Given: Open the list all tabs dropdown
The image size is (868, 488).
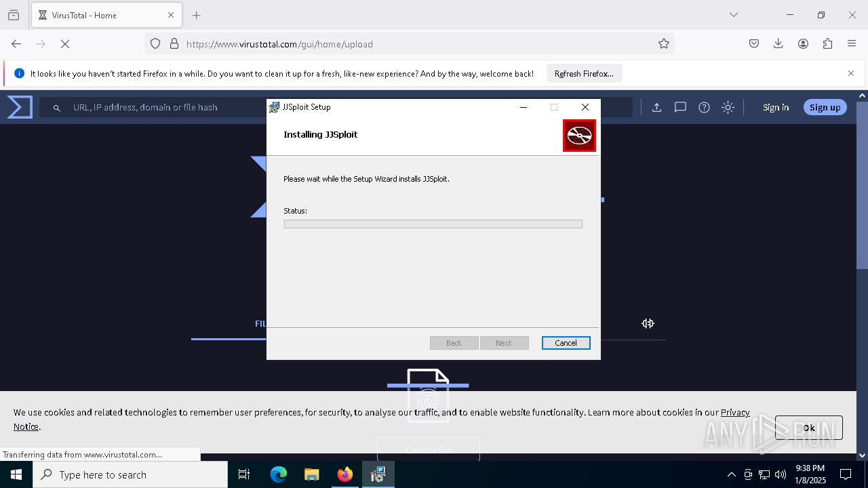Looking at the screenshot, I should click(733, 15).
